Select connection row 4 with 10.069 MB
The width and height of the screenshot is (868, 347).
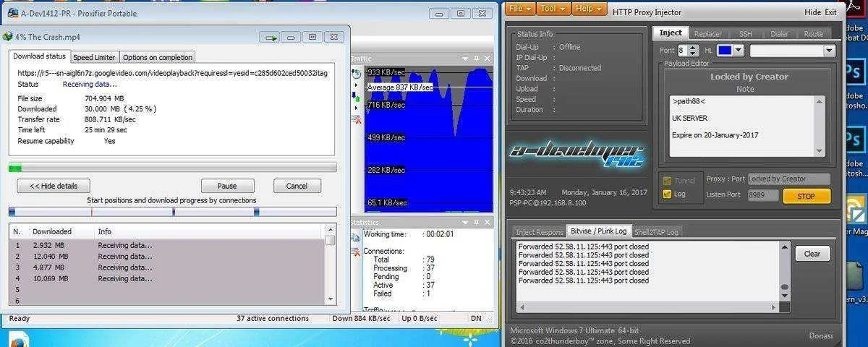tap(166, 278)
